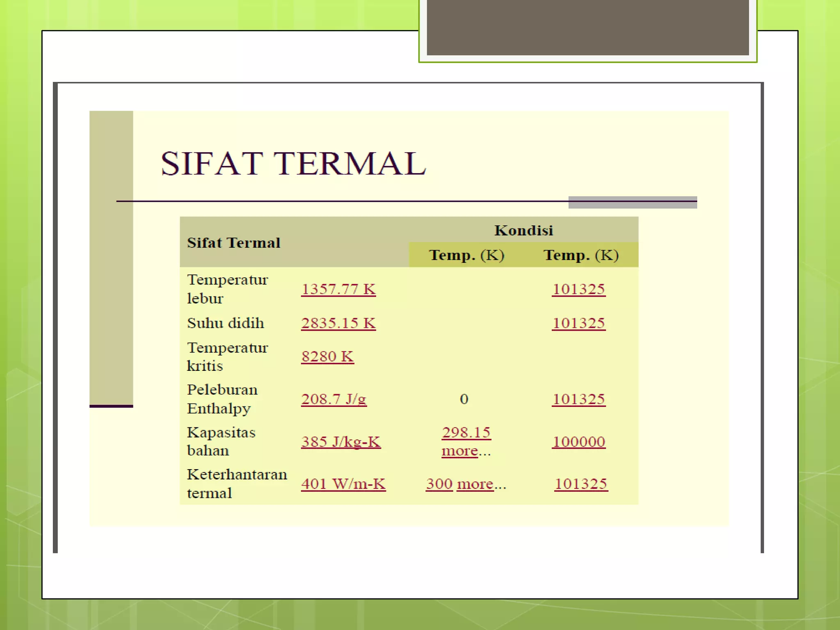Open 101325 link in Keterhantaran termal row
This screenshot has height=630, width=840.
click(581, 484)
